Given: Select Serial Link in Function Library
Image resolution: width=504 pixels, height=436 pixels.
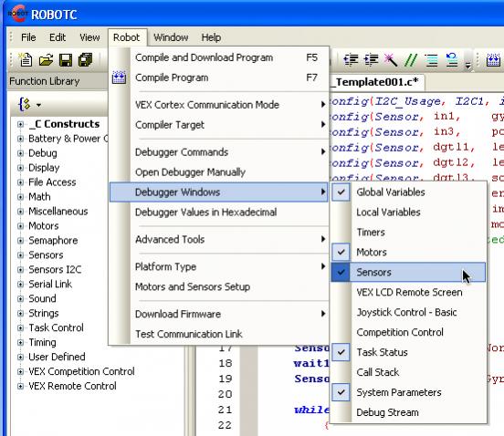Looking at the screenshot, I should pyautogui.click(x=50, y=285).
